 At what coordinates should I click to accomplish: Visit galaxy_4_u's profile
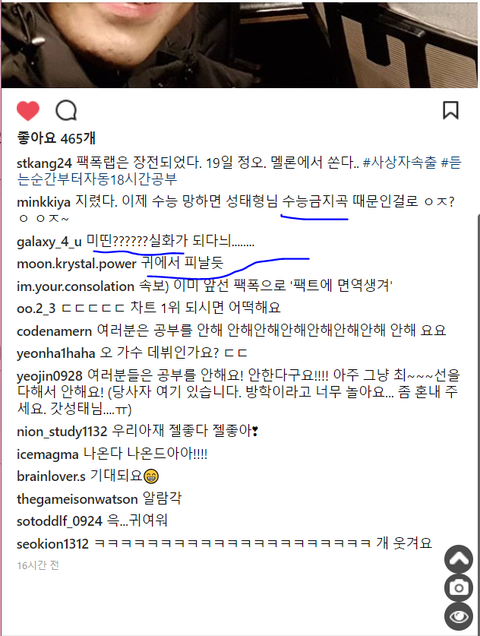(x=49, y=242)
